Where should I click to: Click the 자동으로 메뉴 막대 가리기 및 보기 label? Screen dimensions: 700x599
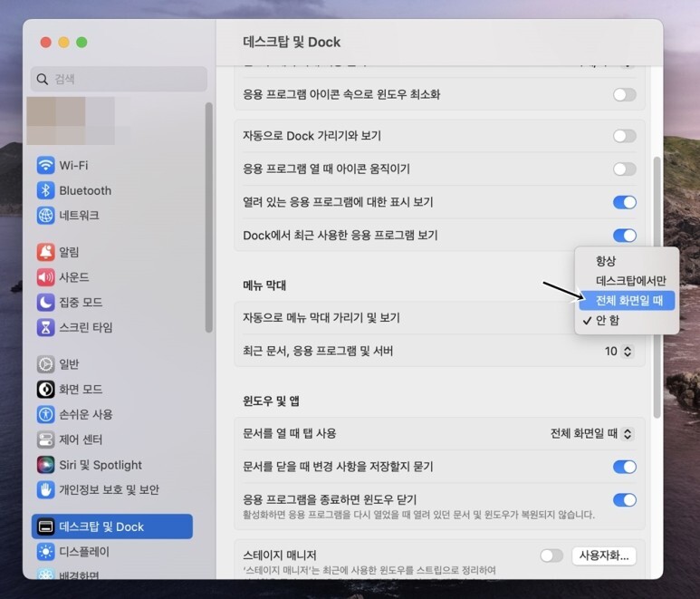pos(321,317)
